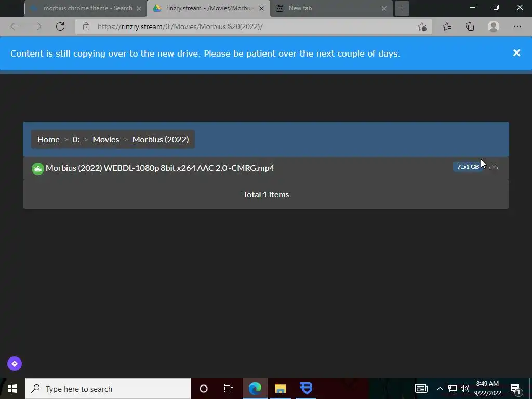532x399 pixels.
Task: Close the New tab
Action: (x=384, y=8)
